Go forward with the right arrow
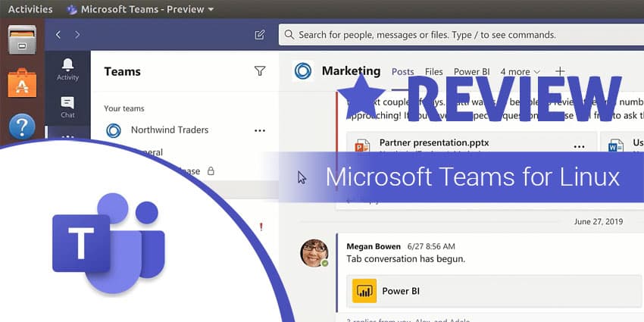Viewport: 644px width, 322px height. click(77, 35)
